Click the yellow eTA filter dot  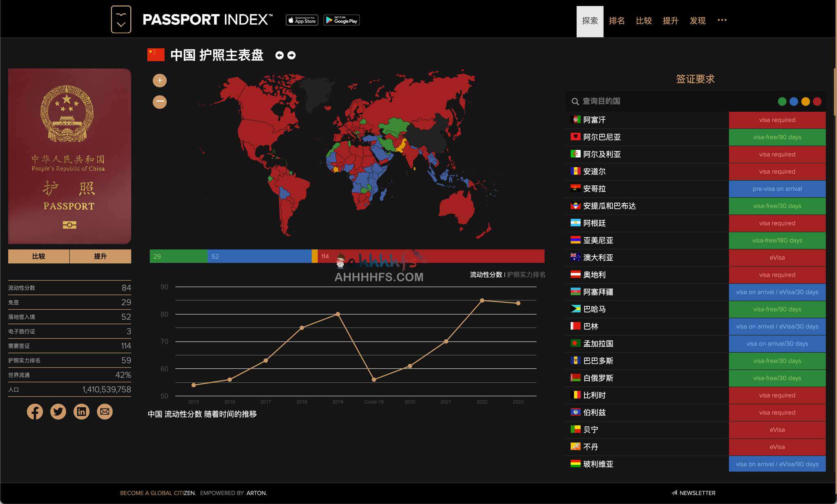click(x=806, y=101)
